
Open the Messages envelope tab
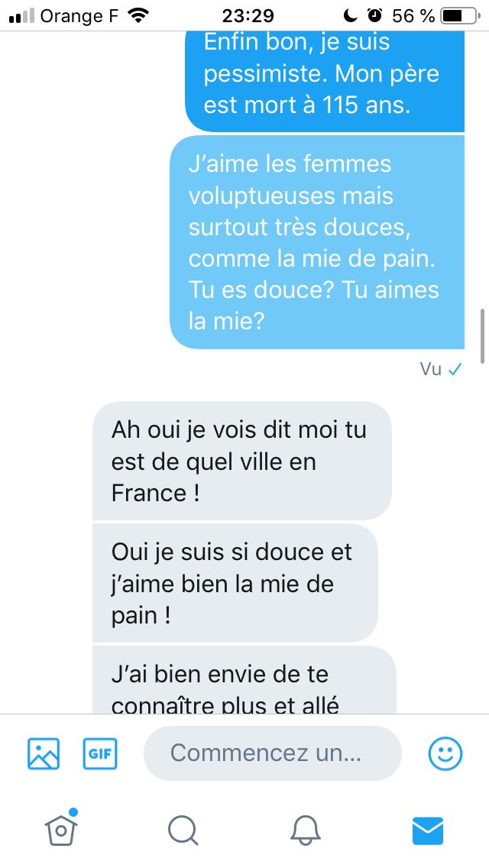428,831
